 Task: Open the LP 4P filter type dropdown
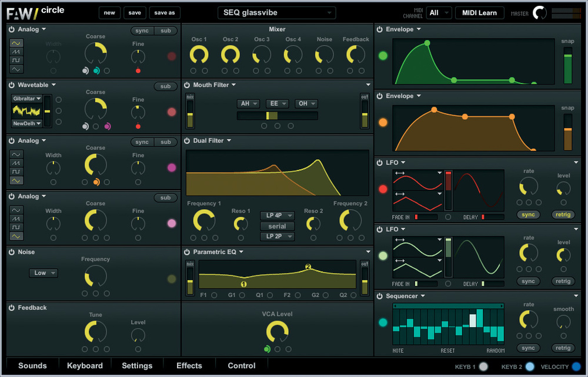point(277,216)
